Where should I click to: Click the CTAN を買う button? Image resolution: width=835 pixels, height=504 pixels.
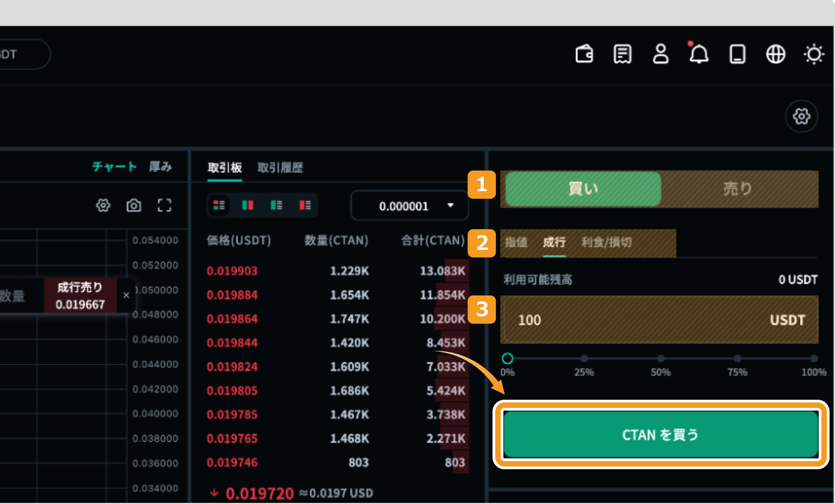660,434
